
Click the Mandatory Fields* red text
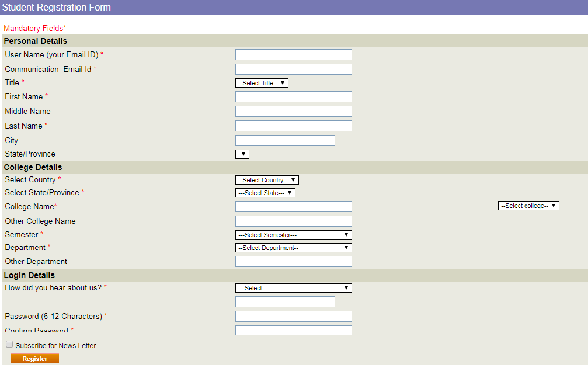35,29
